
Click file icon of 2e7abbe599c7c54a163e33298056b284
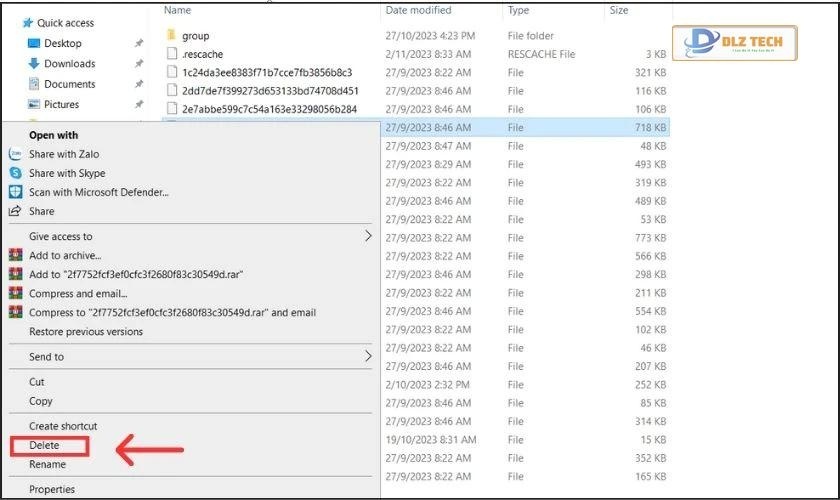pyautogui.click(x=171, y=109)
